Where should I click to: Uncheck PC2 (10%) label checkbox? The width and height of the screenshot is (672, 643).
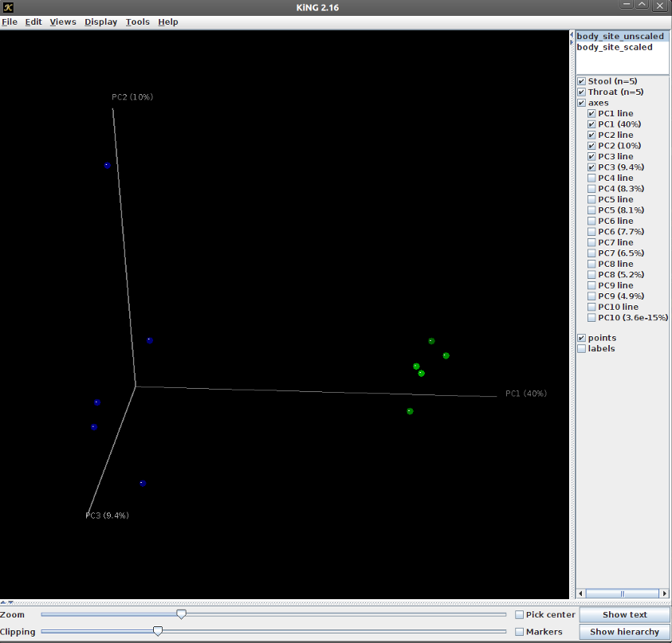[591, 146]
